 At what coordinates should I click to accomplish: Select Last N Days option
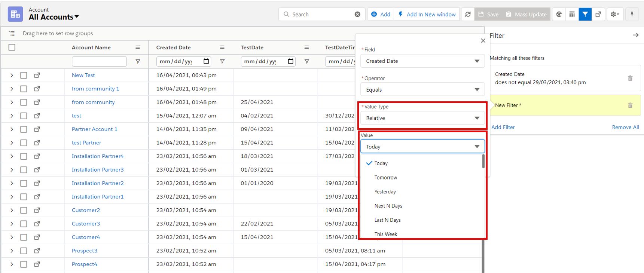point(387,220)
